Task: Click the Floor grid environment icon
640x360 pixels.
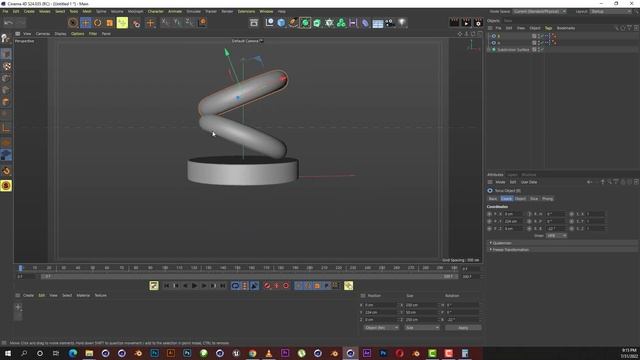Action: point(378,23)
